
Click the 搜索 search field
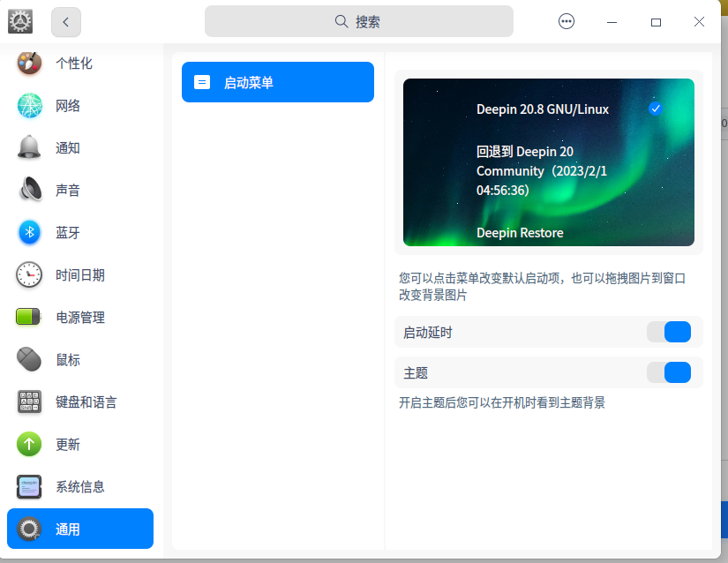click(x=358, y=20)
